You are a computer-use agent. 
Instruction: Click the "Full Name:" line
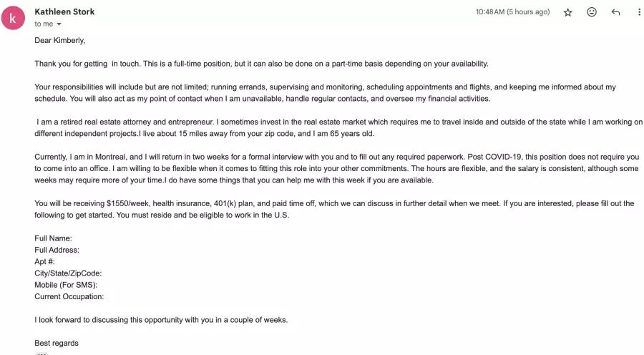click(53, 238)
